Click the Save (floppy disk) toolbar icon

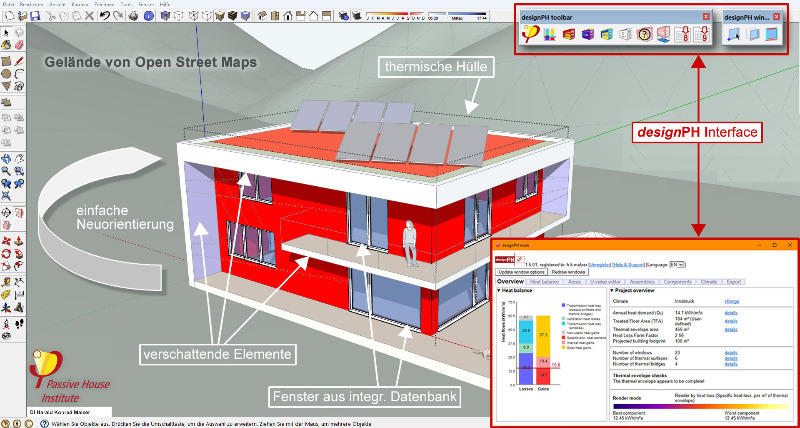35,16
